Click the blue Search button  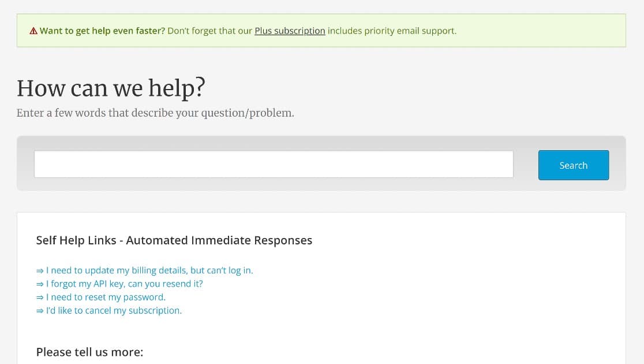point(574,165)
